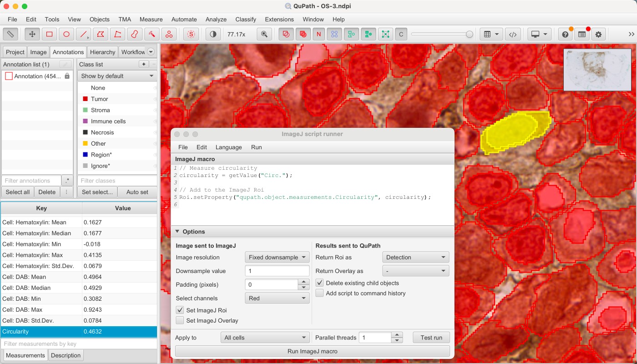Screen dimensions: 637x364
Task: Click the Test run button
Action: 431,338
